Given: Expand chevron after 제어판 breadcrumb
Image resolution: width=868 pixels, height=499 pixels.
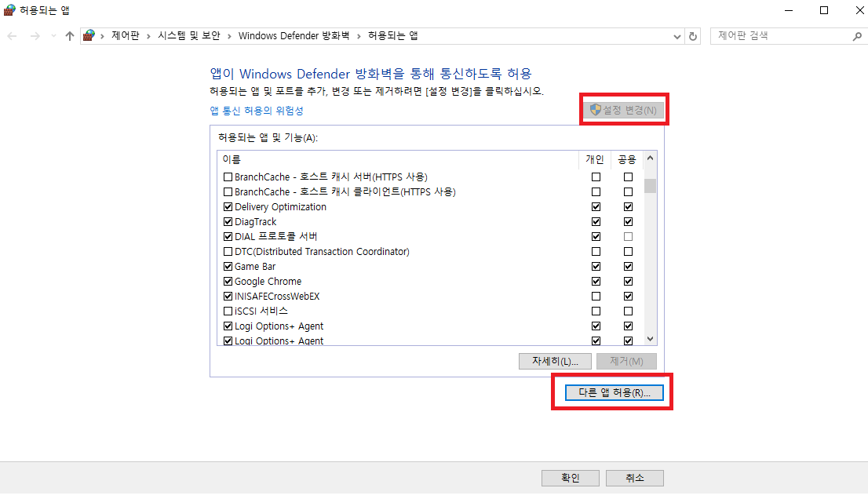Looking at the screenshot, I should (x=148, y=37).
